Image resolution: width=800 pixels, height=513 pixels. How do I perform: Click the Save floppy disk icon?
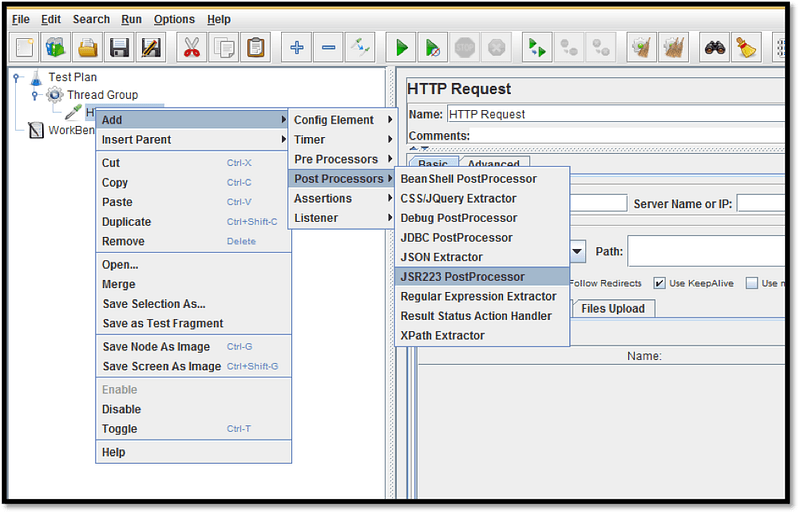(120, 46)
